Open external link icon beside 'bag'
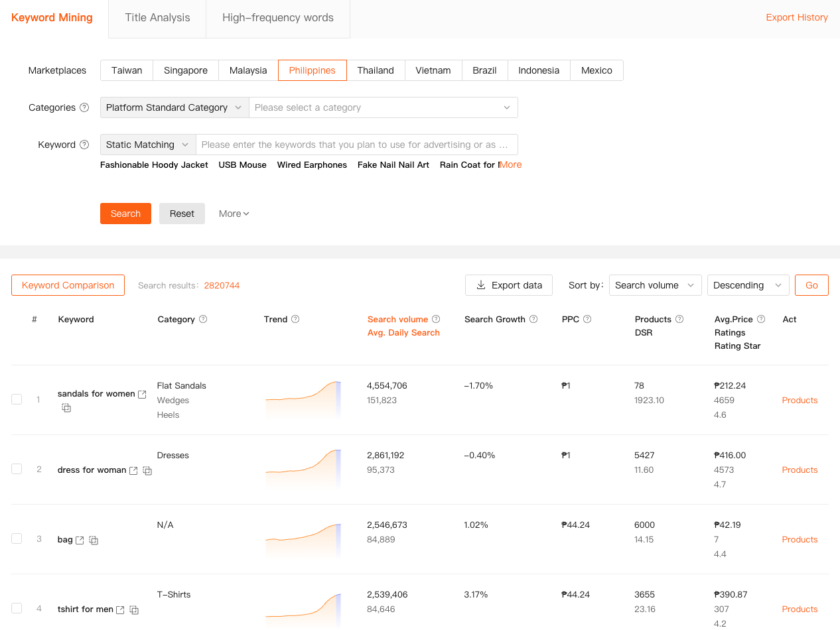 click(x=80, y=540)
